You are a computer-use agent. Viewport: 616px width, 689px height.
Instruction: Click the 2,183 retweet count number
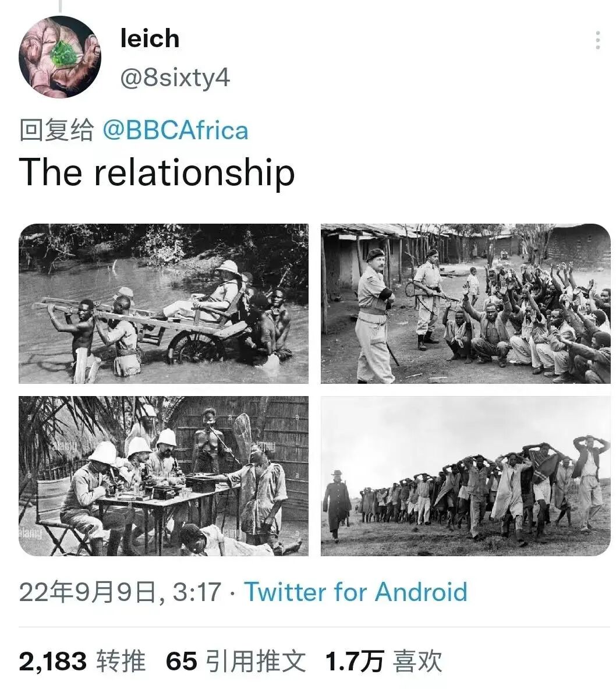tap(53, 661)
